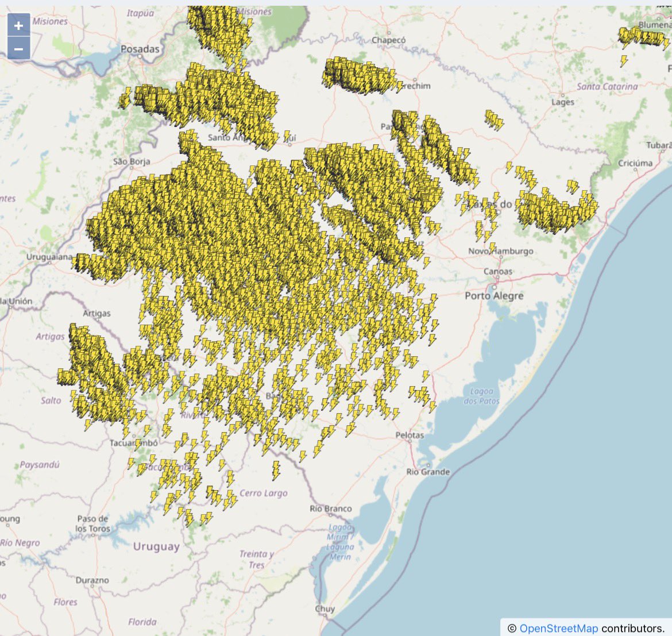Click the 'Itapúa' region label
Image resolution: width=672 pixels, height=636 pixels.
140,14
